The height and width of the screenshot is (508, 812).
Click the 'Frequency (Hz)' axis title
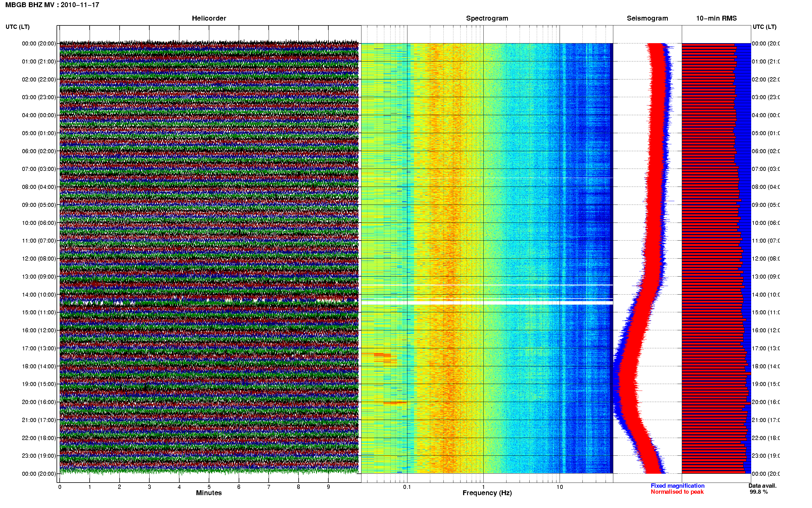click(x=487, y=493)
